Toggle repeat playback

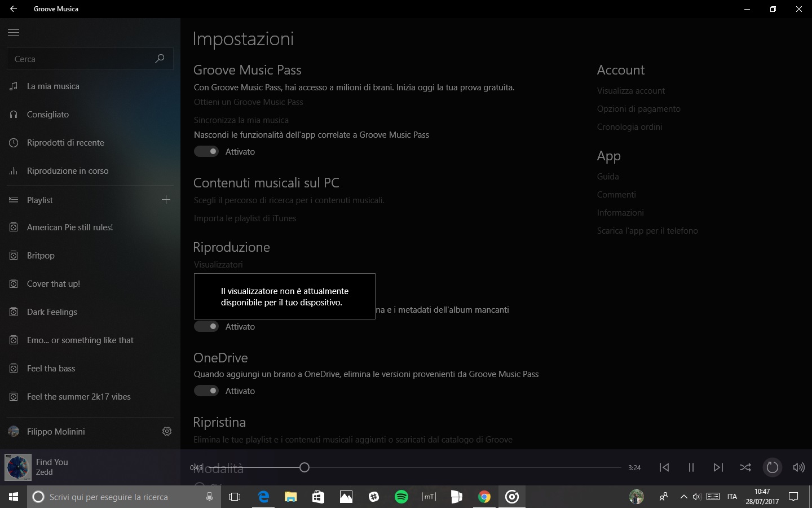[773, 467]
